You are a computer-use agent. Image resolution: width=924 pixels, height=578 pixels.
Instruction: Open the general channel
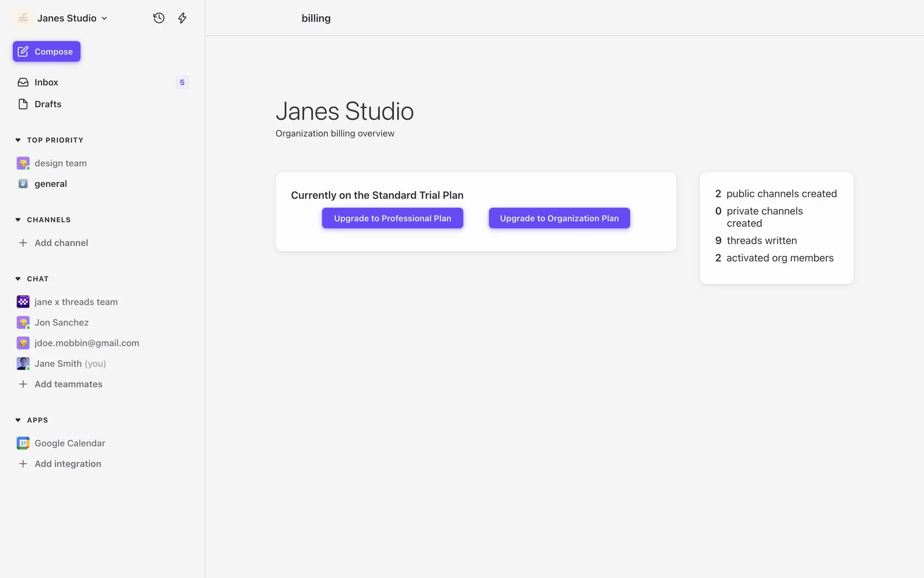[x=51, y=184]
